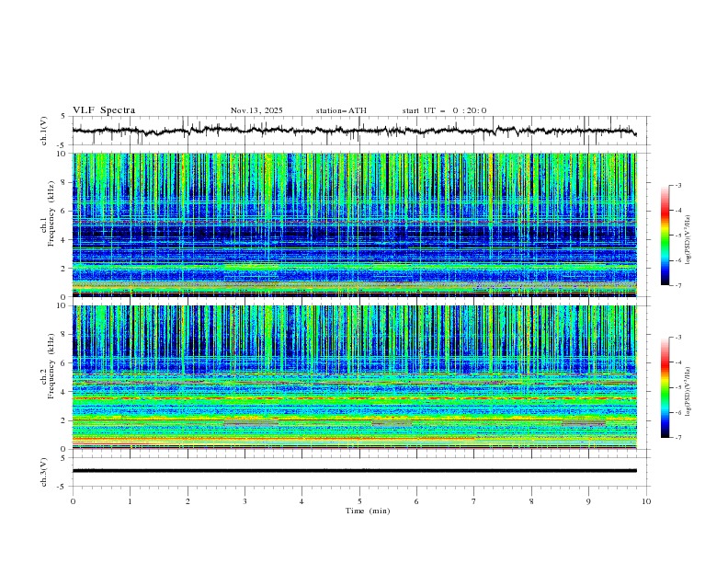Image resolution: width=728 pixels, height=563 pixels.
Task: Select the Nov.13, 2025 date label
Action: pos(256,110)
